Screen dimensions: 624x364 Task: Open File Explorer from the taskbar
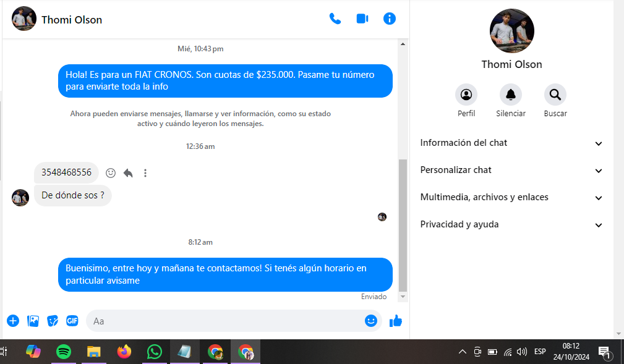pyautogui.click(x=94, y=352)
